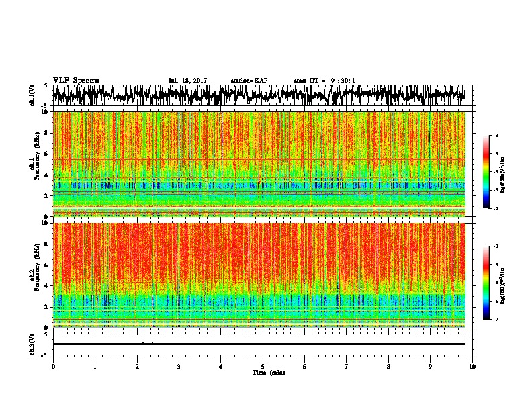Click the ch.2 spectrogram panel
Viewport: 532px width, 411px height.
(259, 275)
